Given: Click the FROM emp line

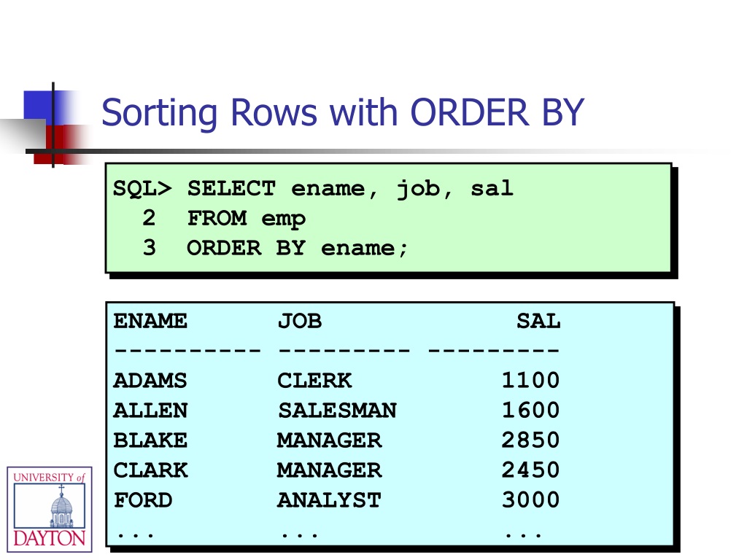Looking at the screenshot, I should 247,219.
